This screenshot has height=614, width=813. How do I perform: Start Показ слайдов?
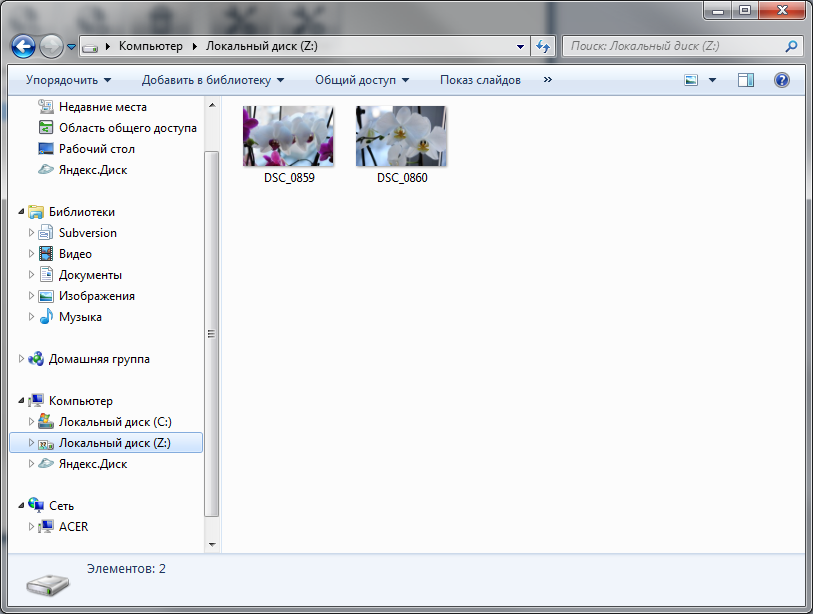pos(480,80)
